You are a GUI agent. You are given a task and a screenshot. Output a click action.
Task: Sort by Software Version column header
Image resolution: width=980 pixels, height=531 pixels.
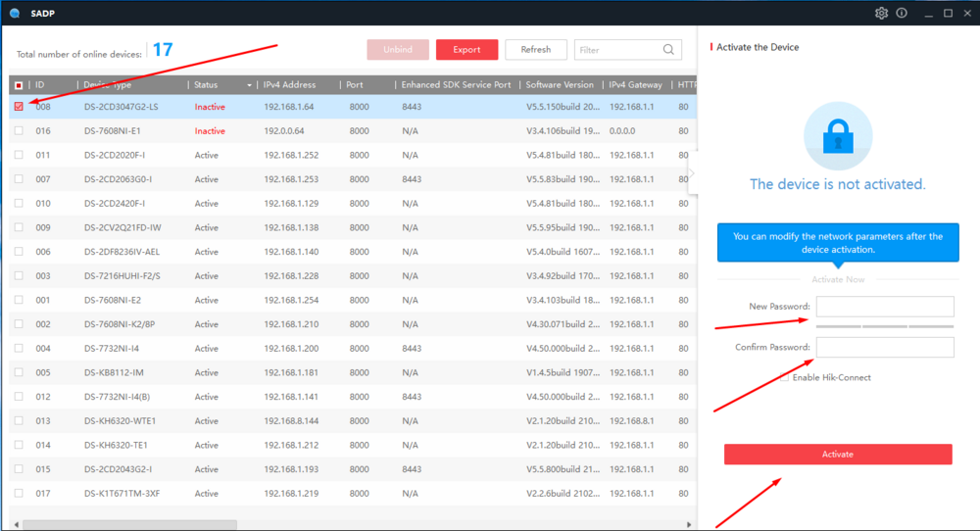coord(559,85)
